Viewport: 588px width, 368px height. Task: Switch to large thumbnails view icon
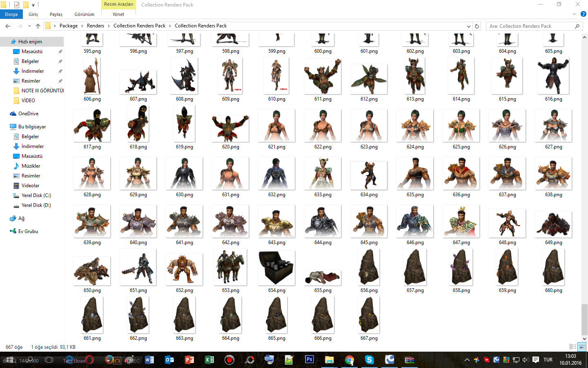pos(582,347)
